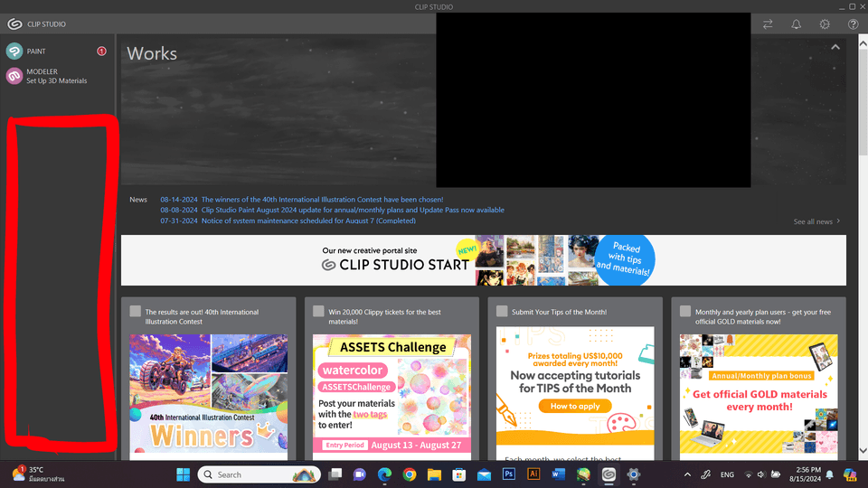Open the Clip Studio Start portal banner

483,260
